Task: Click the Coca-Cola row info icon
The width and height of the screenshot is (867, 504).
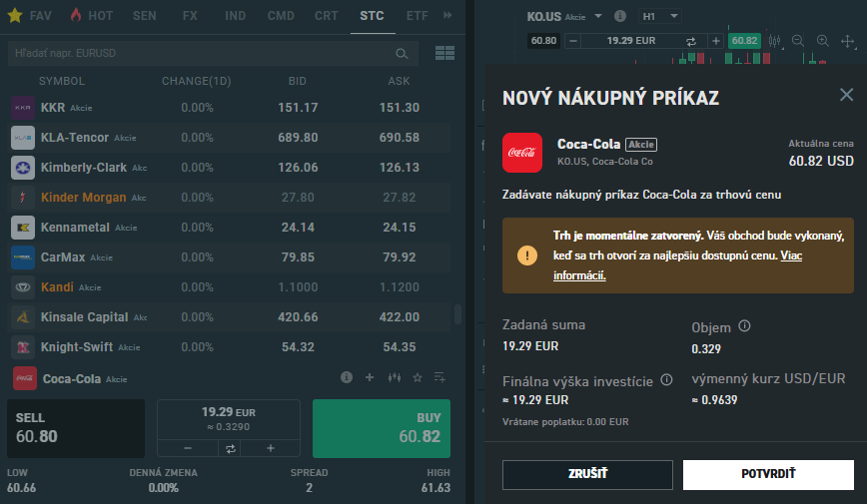Action: pos(347,378)
